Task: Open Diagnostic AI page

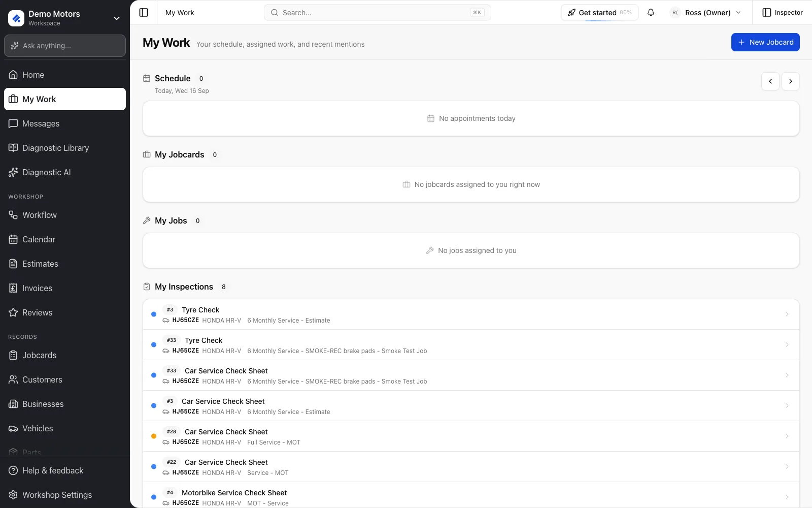Action: [65, 172]
